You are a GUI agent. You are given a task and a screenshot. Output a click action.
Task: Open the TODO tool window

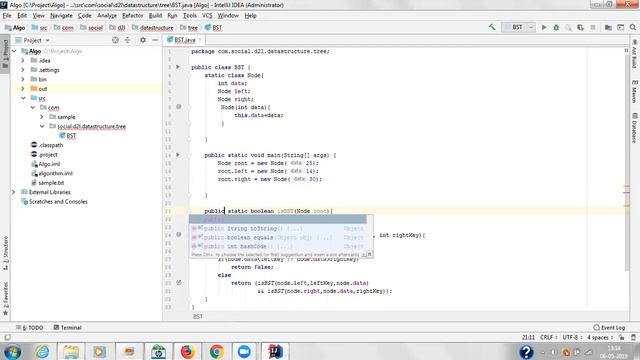tap(29, 327)
